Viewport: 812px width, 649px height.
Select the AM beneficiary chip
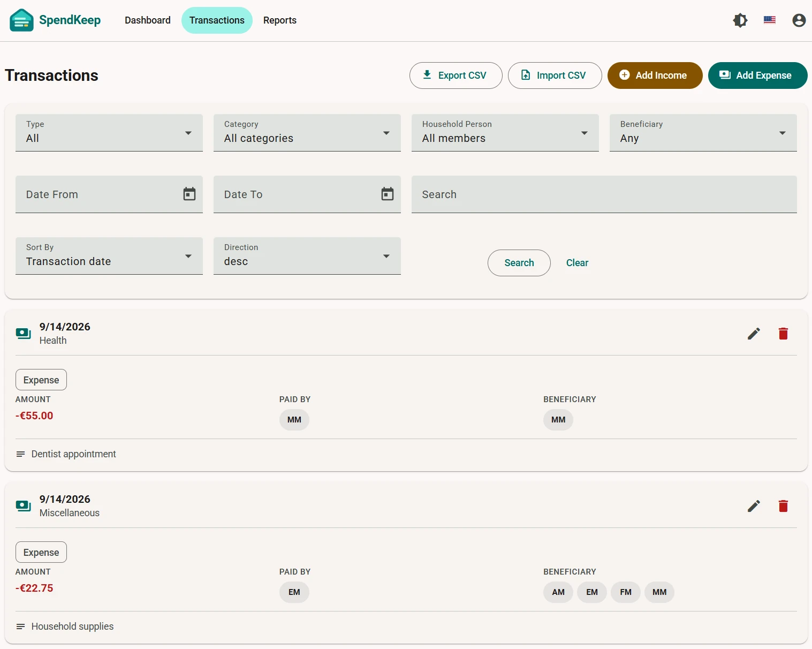click(558, 592)
